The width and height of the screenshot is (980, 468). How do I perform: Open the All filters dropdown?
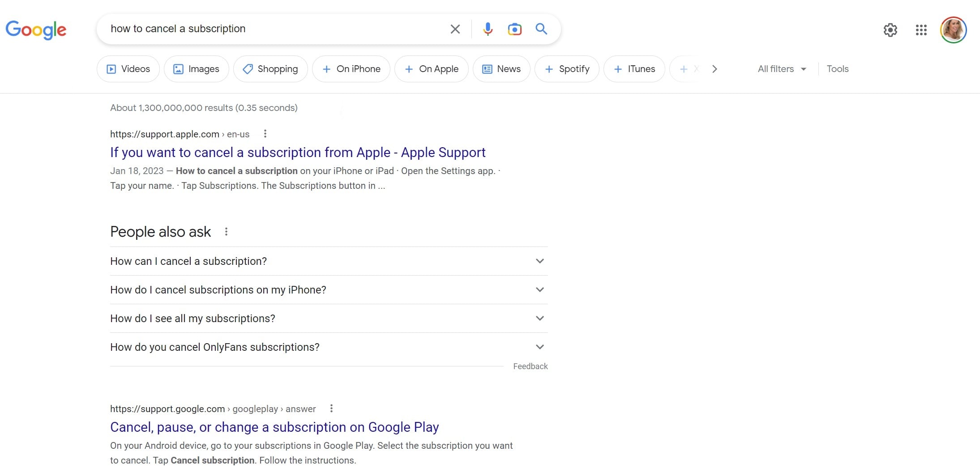781,69
